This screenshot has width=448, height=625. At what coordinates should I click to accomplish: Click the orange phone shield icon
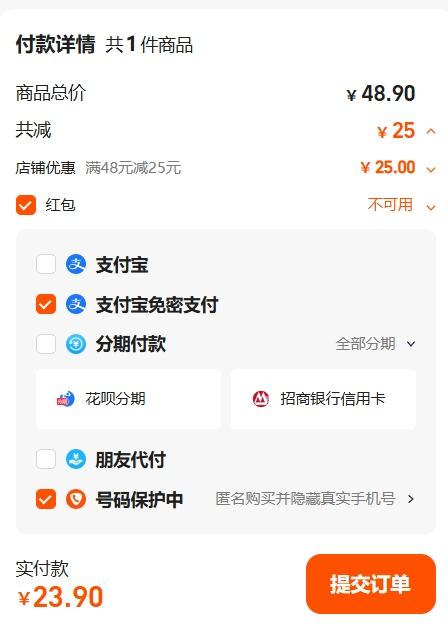(x=76, y=499)
